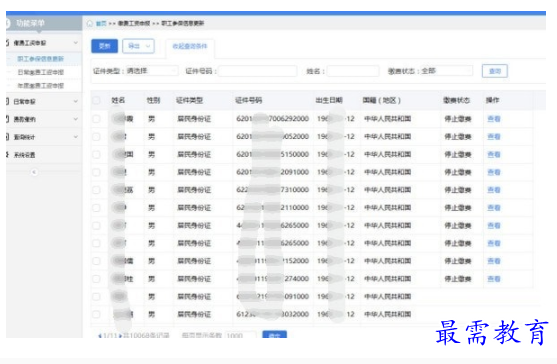Click the 查询 search button
The height and width of the screenshot is (364, 557).
tap(495, 71)
